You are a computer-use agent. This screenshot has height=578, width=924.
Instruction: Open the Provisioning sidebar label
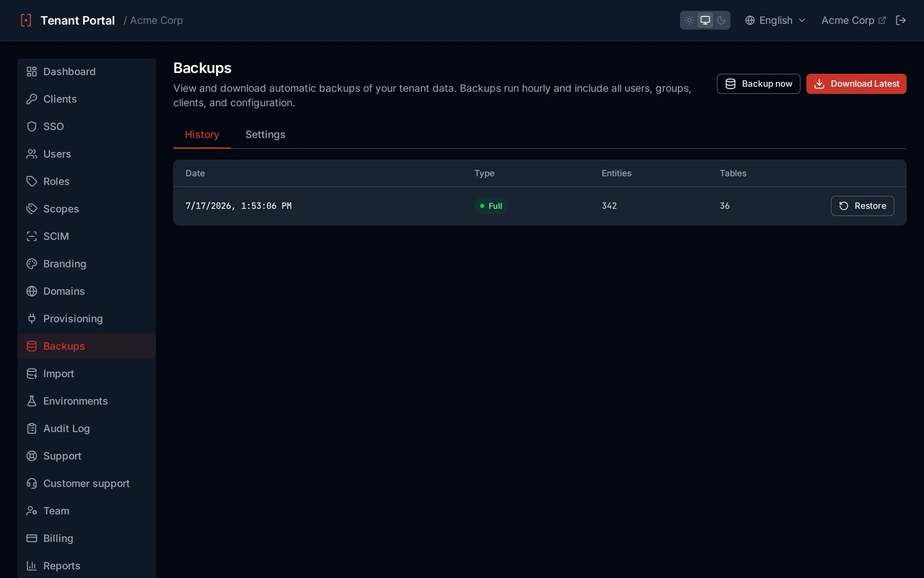pos(73,318)
